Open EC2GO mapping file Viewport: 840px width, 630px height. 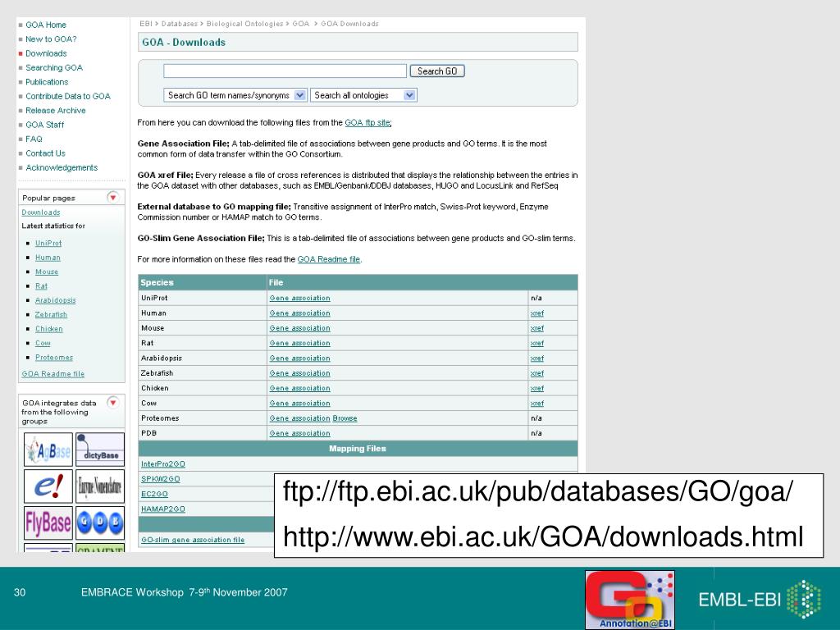tap(154, 494)
